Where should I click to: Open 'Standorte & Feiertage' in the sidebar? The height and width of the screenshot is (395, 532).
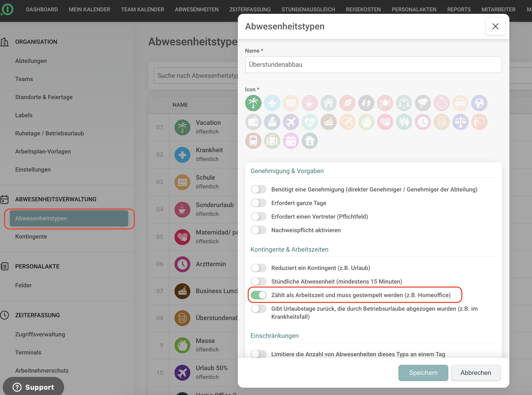point(44,97)
